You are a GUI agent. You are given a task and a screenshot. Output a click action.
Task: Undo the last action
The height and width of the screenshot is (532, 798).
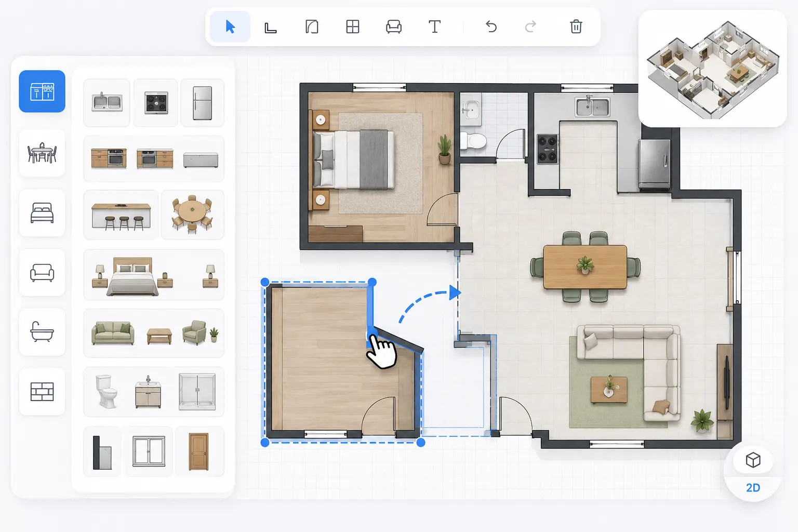pos(491,27)
